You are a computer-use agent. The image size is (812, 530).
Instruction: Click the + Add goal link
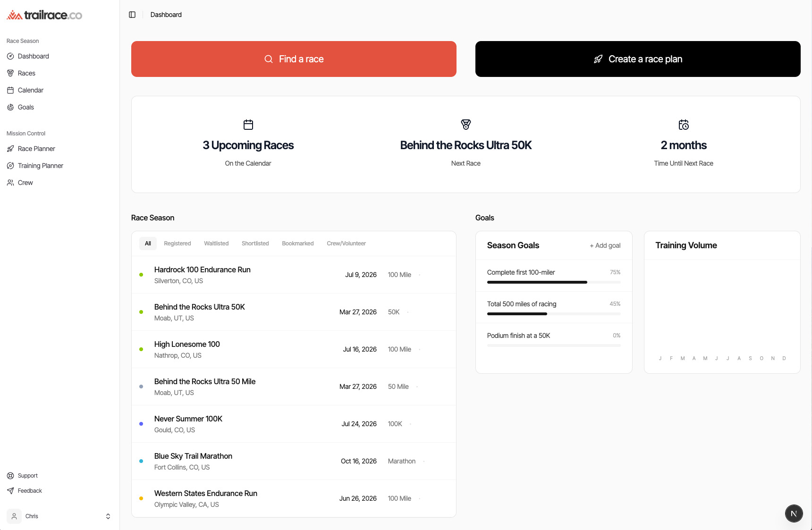(x=605, y=245)
